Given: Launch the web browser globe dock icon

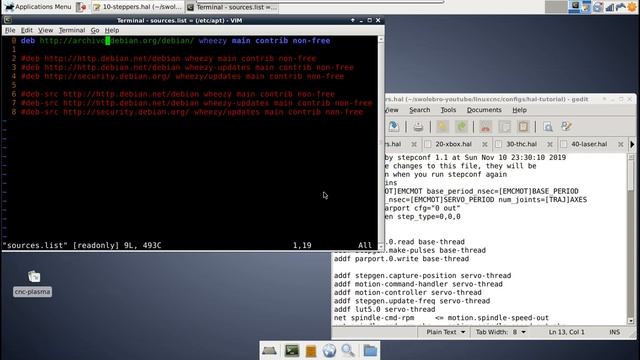Looking at the screenshot, I should pyautogui.click(x=329, y=351).
